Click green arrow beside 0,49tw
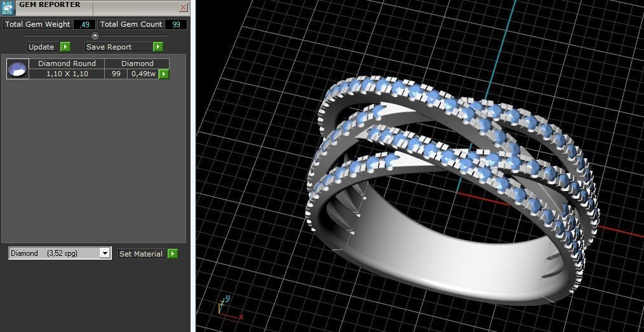Viewport: 644px width, 332px height. tap(164, 74)
